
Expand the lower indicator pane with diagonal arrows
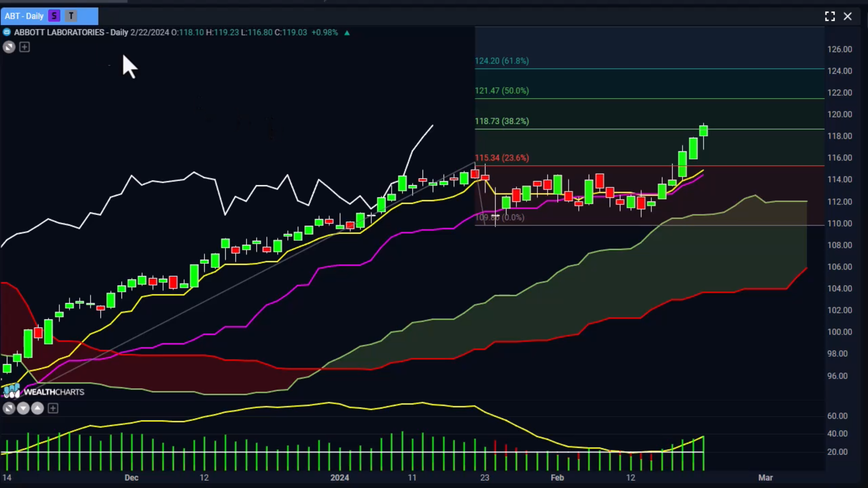(x=9, y=408)
